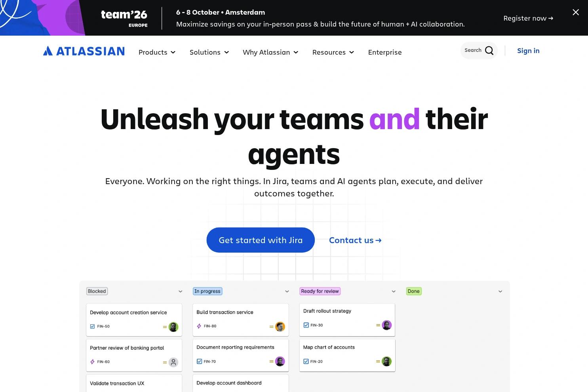The image size is (588, 392).
Task: Click the Get started with Jira button
Action: [x=261, y=240]
